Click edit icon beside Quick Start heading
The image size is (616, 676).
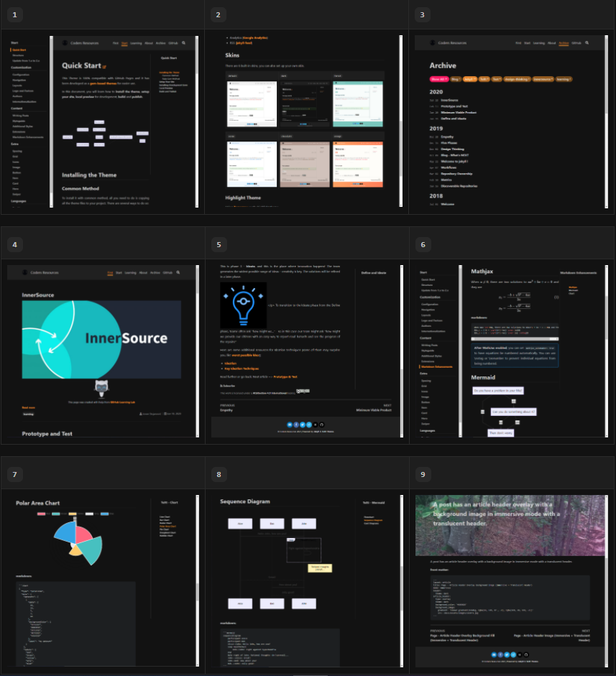[x=104, y=67]
